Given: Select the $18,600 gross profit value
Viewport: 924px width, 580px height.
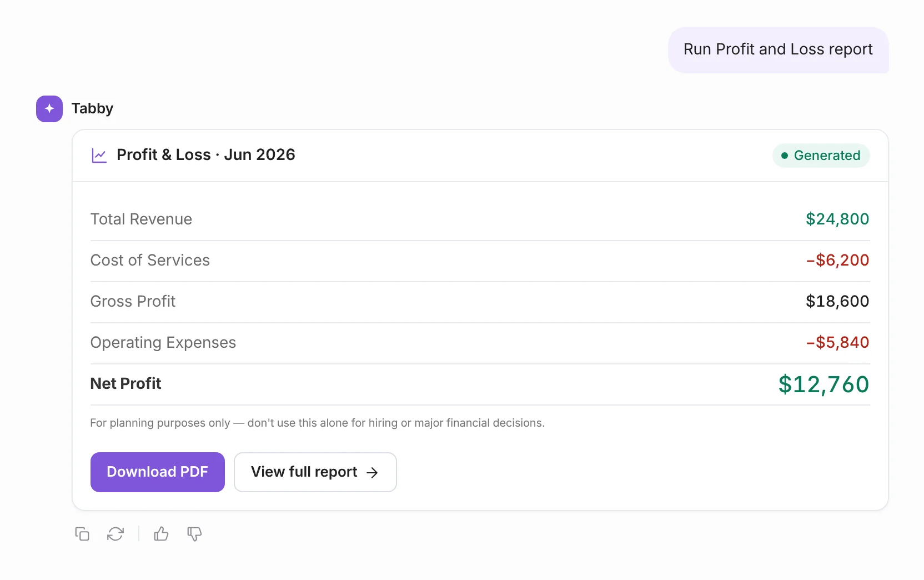Looking at the screenshot, I should (x=837, y=302).
